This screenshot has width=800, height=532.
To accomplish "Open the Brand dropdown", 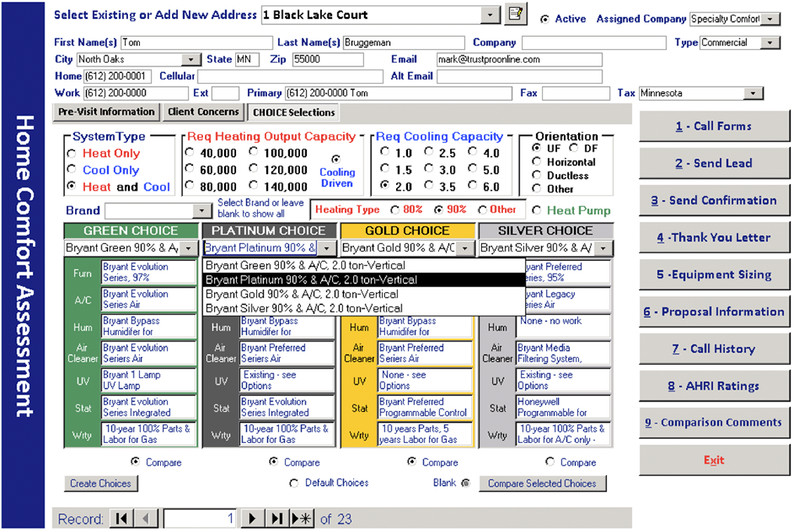I will click(x=202, y=211).
